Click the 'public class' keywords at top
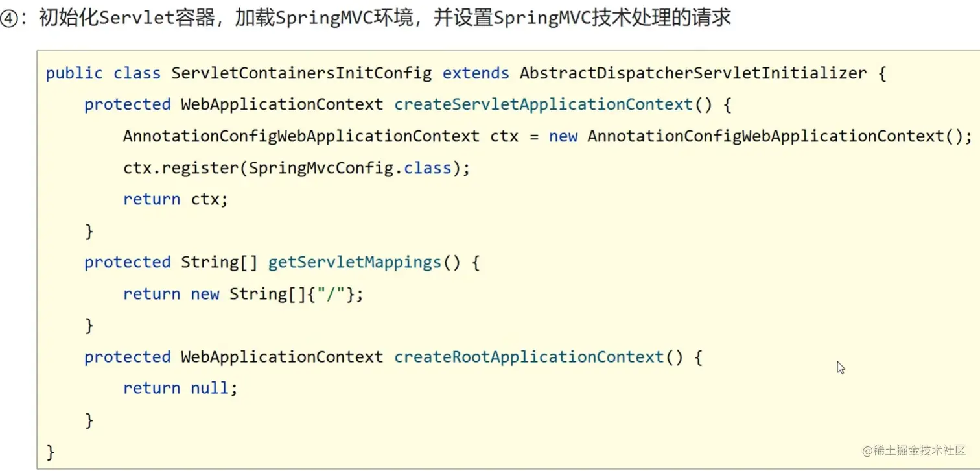This screenshot has height=471, width=980. [x=103, y=73]
